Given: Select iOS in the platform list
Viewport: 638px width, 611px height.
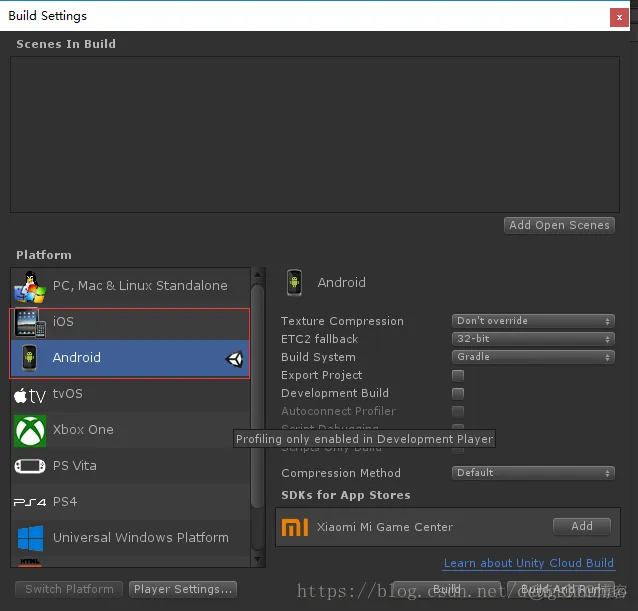Looking at the screenshot, I should tap(130, 324).
